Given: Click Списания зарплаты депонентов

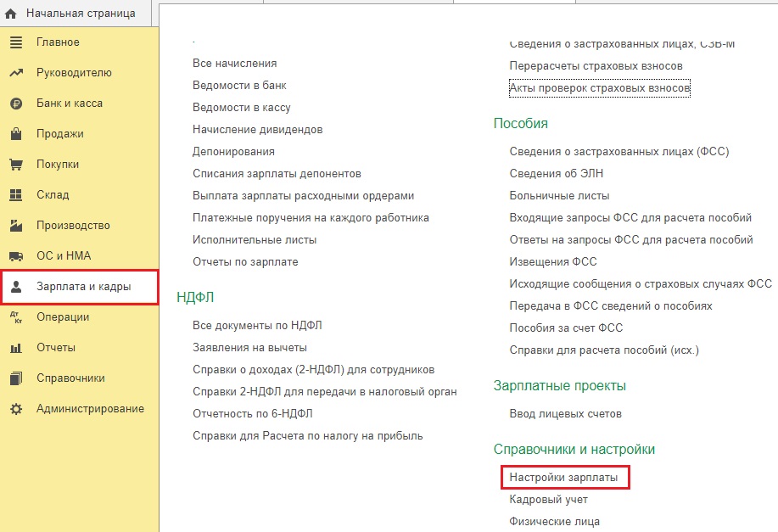Looking at the screenshot, I should tap(277, 174).
